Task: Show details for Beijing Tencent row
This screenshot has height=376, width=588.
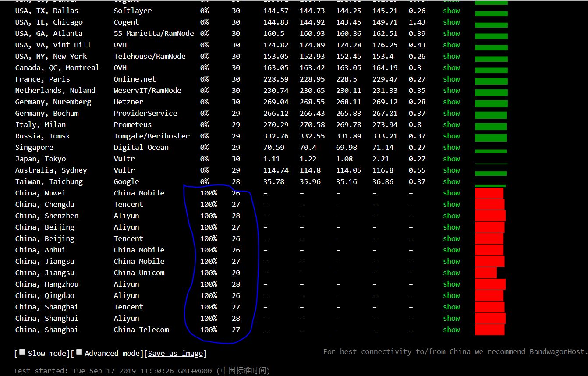Action: 451,238
